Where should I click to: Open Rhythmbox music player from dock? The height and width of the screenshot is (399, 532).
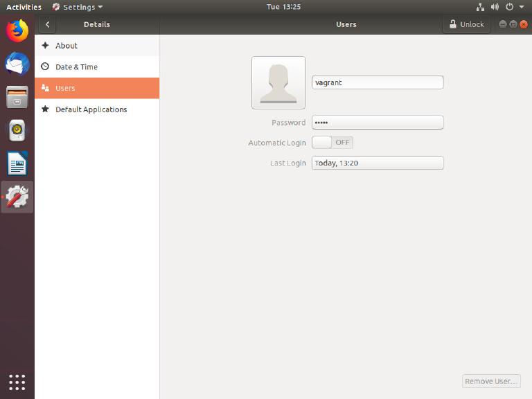(17, 130)
